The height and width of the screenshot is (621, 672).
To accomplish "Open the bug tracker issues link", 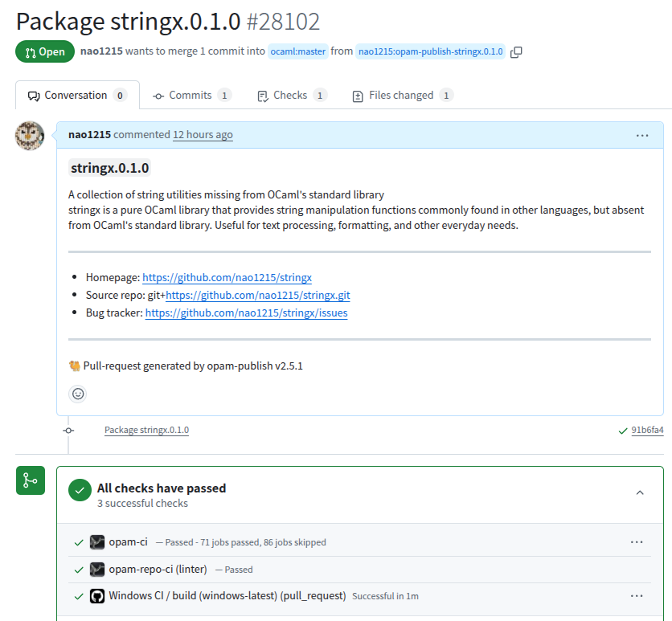I will pos(246,313).
